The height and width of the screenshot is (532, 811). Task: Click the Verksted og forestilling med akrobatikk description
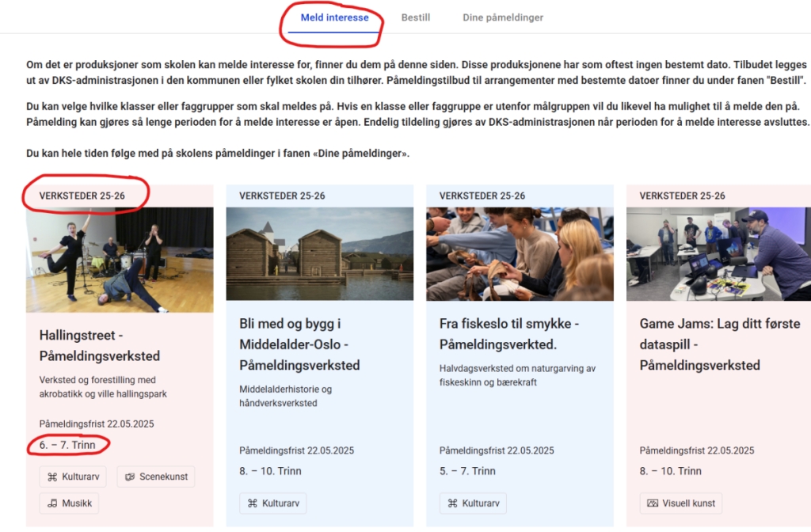(x=103, y=386)
